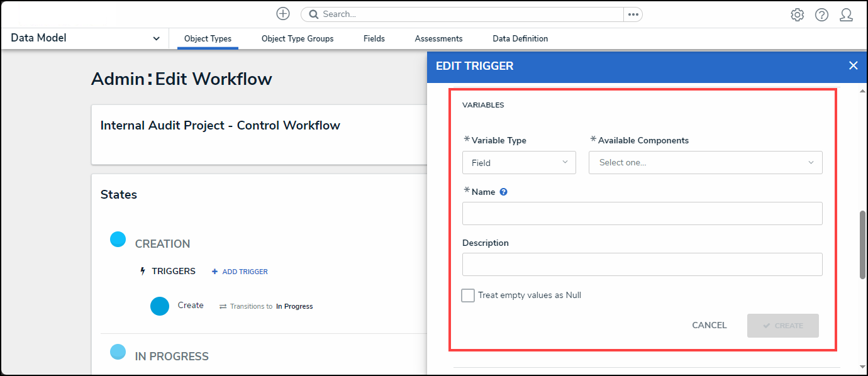Click the plus quick-add icon
868x376 pixels.
[283, 14]
